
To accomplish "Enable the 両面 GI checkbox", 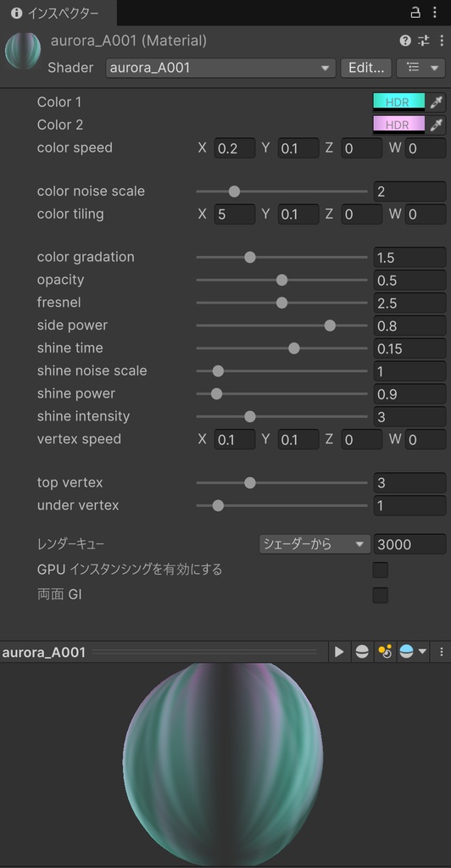I will click(380, 595).
